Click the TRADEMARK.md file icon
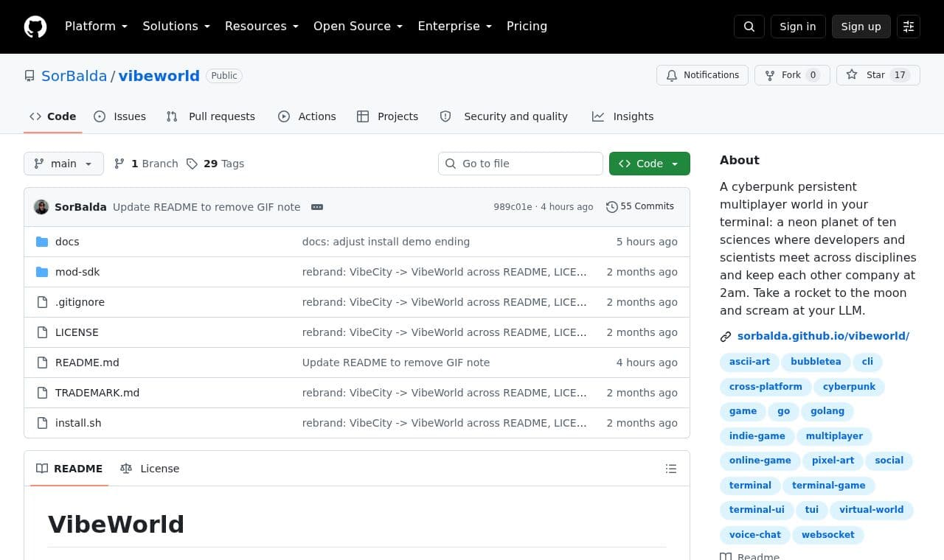The height and width of the screenshot is (560, 944). tap(42, 393)
